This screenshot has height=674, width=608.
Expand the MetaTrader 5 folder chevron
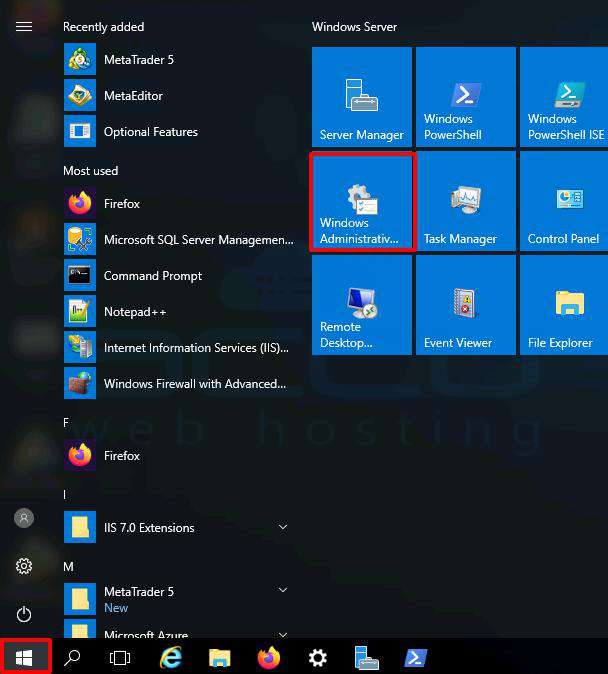283,590
